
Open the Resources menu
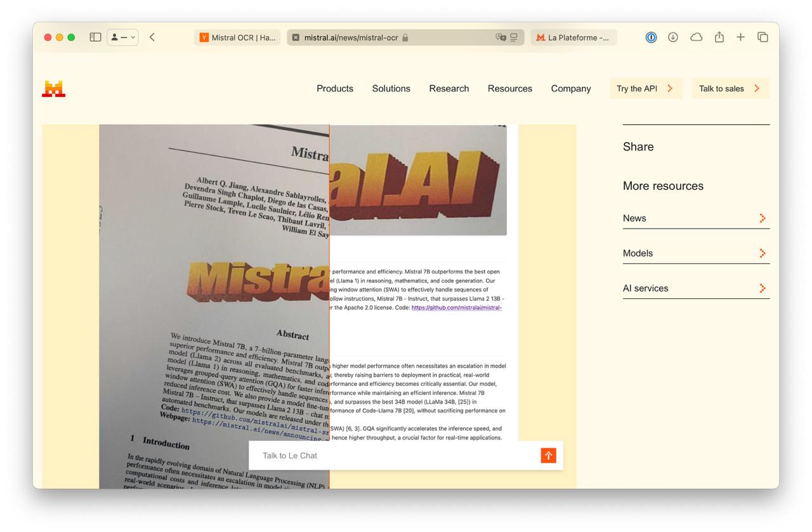[x=510, y=89]
